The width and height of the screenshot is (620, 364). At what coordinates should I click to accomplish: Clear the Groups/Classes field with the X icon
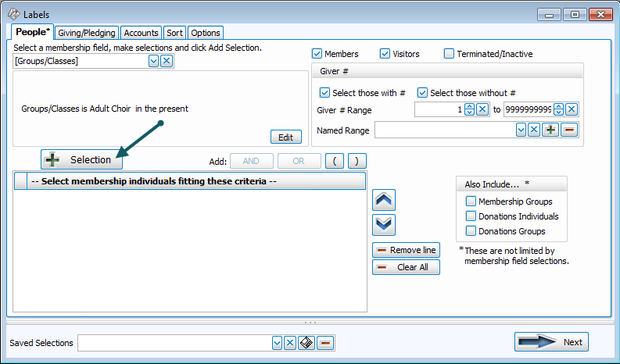coord(167,61)
